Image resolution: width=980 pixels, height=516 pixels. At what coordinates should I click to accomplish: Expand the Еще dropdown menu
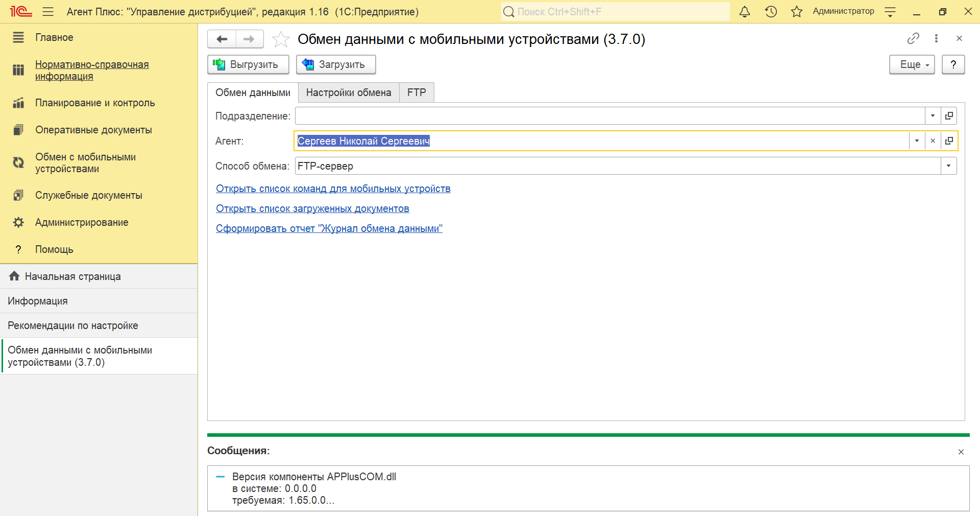(912, 64)
